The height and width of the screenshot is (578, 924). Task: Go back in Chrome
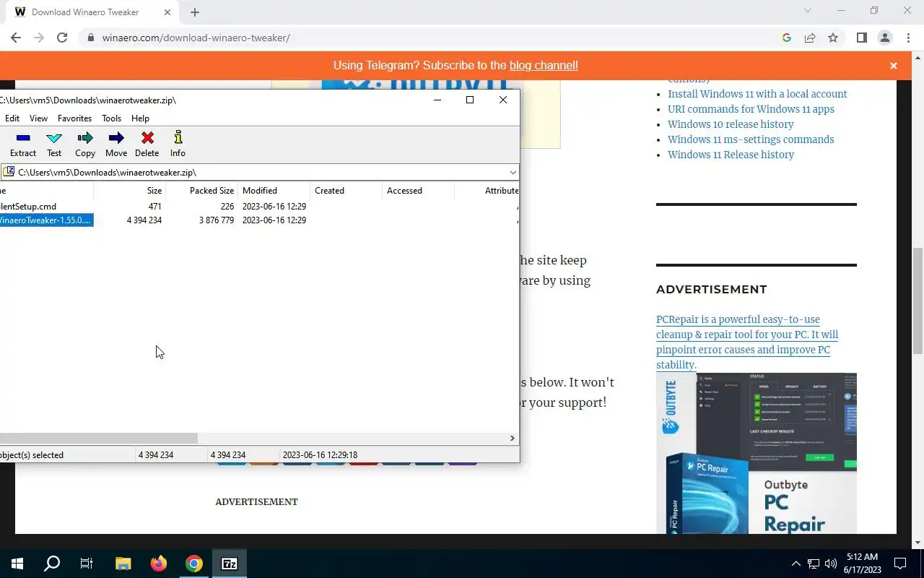pos(16,38)
